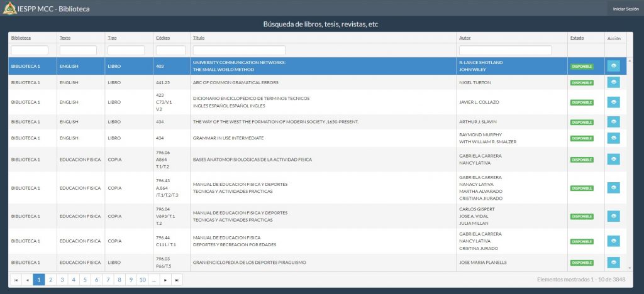The width and height of the screenshot is (644, 294).
Task: Go to page 7
Action: [x=108, y=280]
